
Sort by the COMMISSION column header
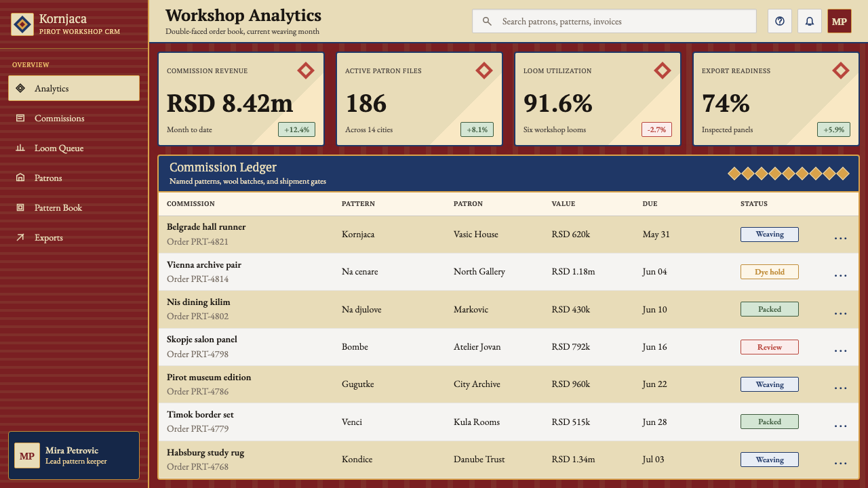coord(191,203)
